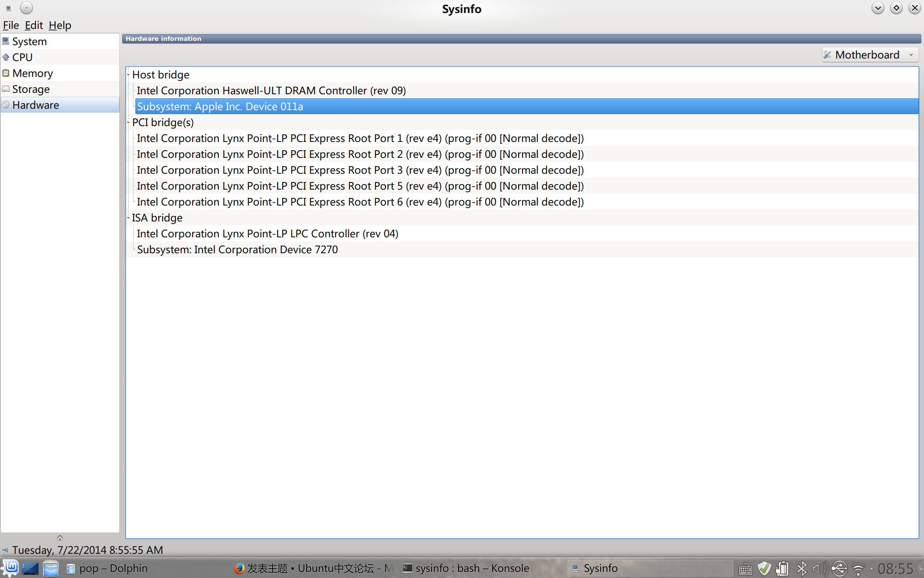Open USB device notifier tray icon
This screenshot has height=578, width=924.
tap(839, 569)
